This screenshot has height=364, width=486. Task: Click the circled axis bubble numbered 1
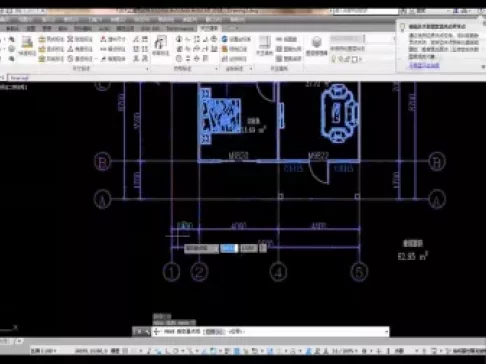[171, 272]
